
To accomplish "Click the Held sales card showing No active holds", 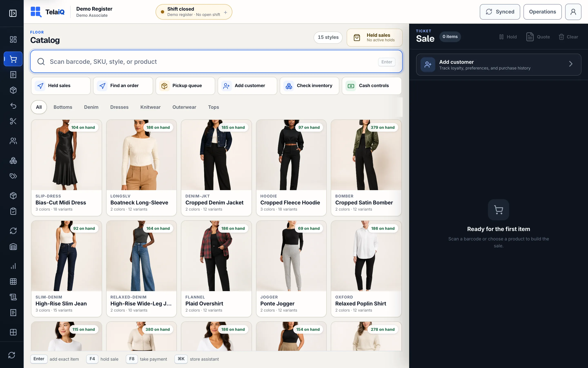I will (x=374, y=37).
